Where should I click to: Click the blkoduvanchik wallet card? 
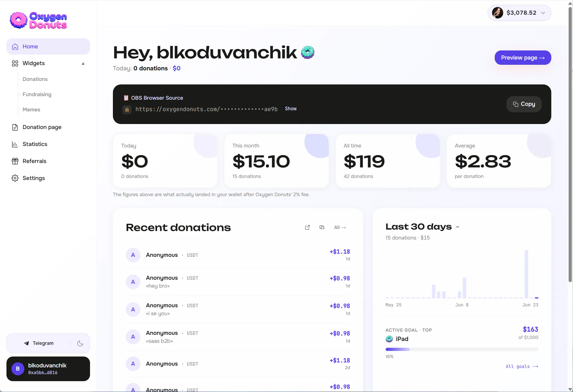pyautogui.click(x=48, y=369)
